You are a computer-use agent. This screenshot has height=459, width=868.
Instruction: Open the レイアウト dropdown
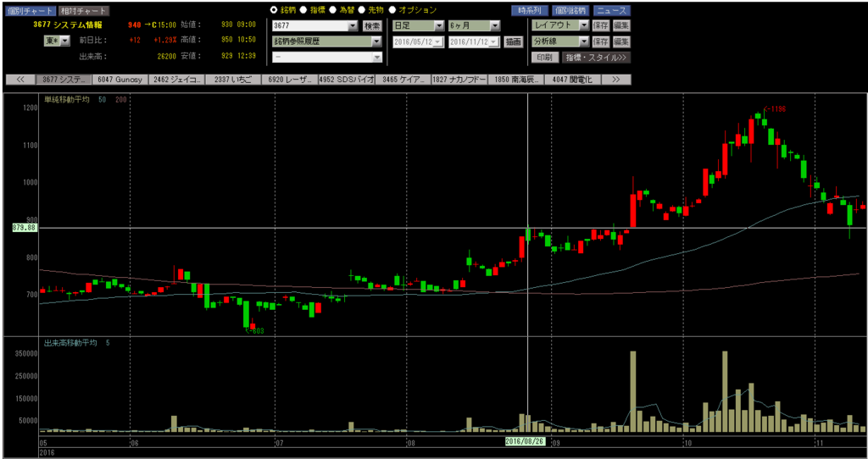pyautogui.click(x=560, y=25)
